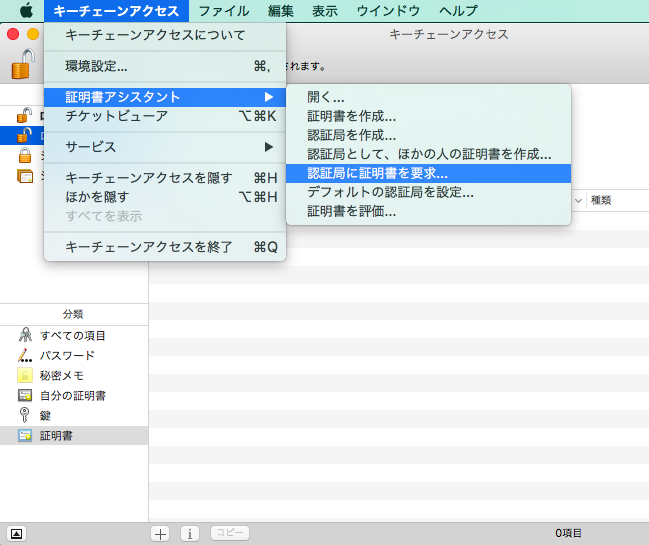Expand the サービス submenu
Screen dimensions: 649x545
(165, 147)
